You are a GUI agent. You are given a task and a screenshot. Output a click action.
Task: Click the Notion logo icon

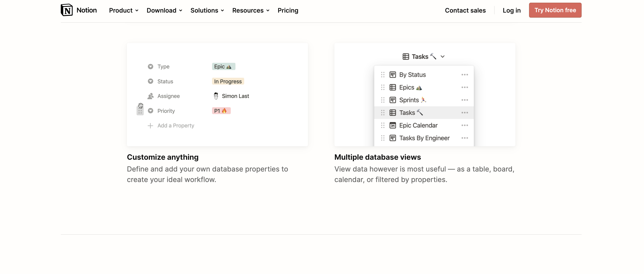[67, 10]
